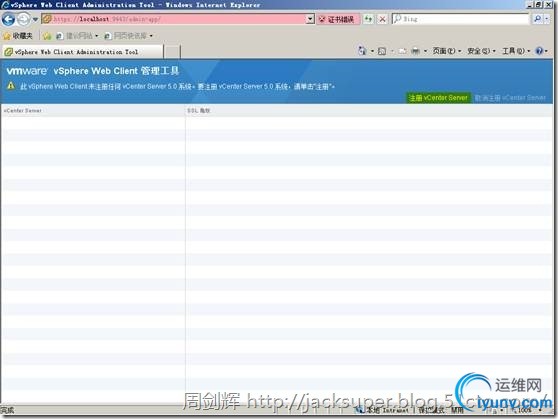
Task: Click the yellow warning triangle icon
Action: [11, 86]
